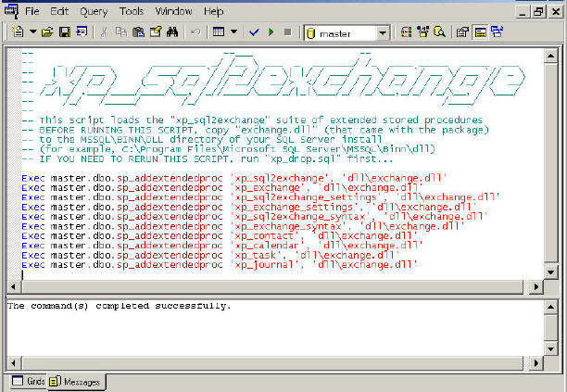Click the Cancel Query stop square

(x=288, y=32)
